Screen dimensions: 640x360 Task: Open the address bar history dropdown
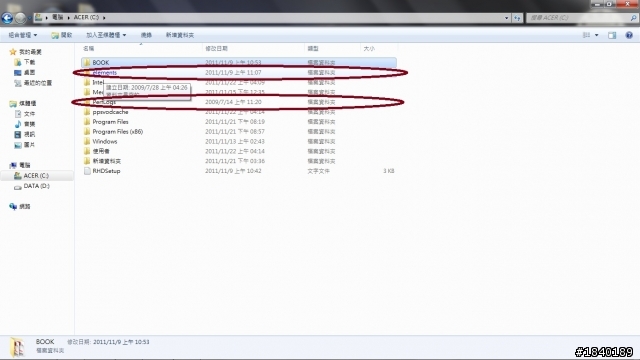[507, 18]
